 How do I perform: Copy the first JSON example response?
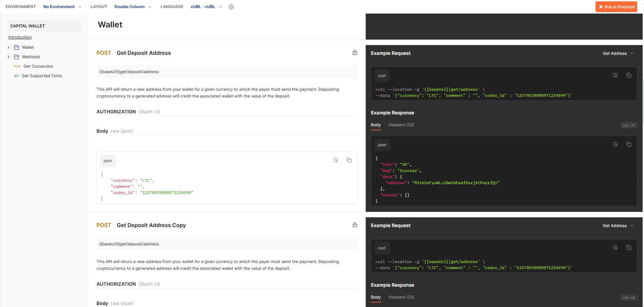coord(628,144)
